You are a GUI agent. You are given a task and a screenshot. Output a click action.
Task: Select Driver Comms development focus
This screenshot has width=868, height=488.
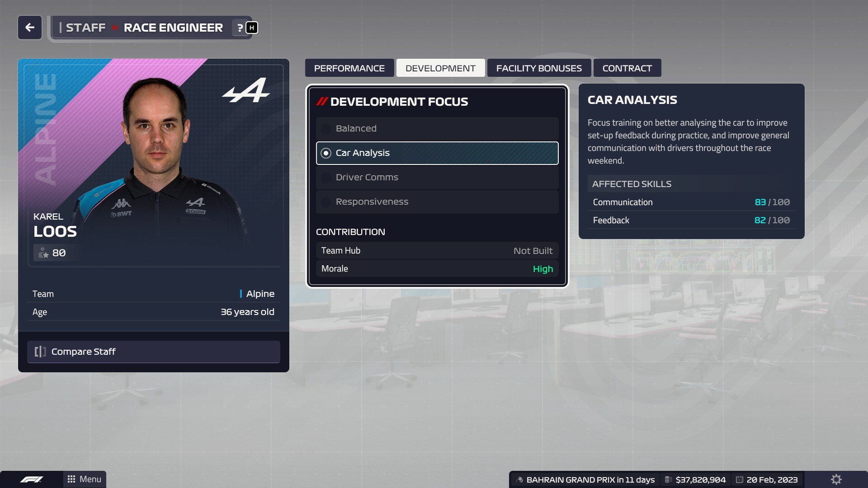tap(437, 177)
